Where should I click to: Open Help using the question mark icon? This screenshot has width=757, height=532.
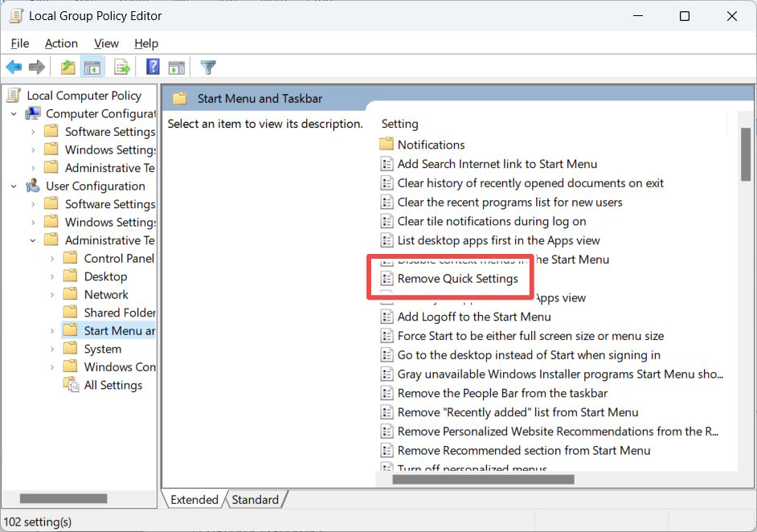coord(153,67)
